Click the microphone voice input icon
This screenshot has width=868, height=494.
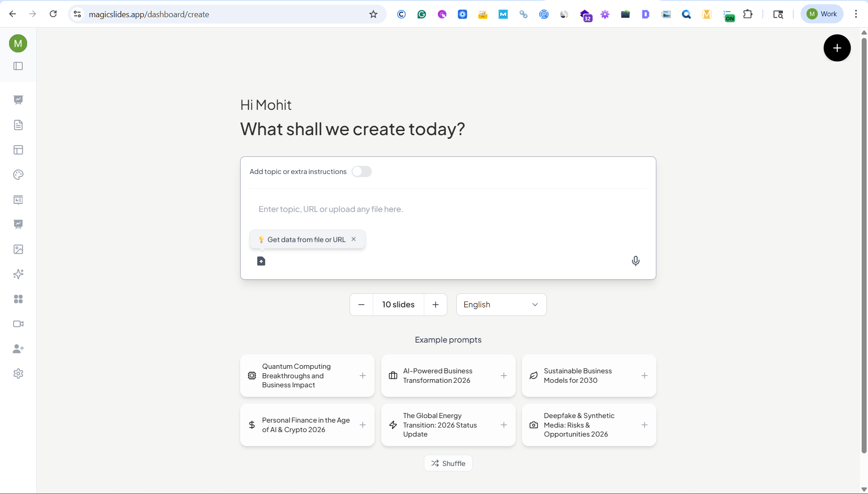coord(636,261)
